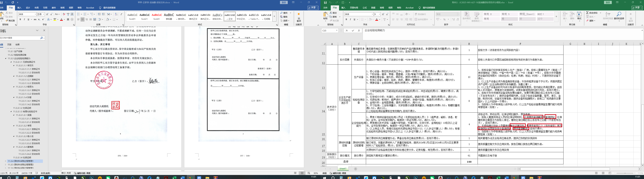Open Excel Name Box dropdown
Image resolution: width=644 pixels, height=179 pixels.
click(337, 31)
